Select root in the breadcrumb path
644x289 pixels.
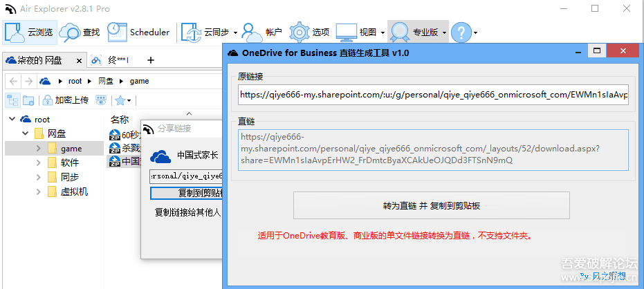pos(75,82)
